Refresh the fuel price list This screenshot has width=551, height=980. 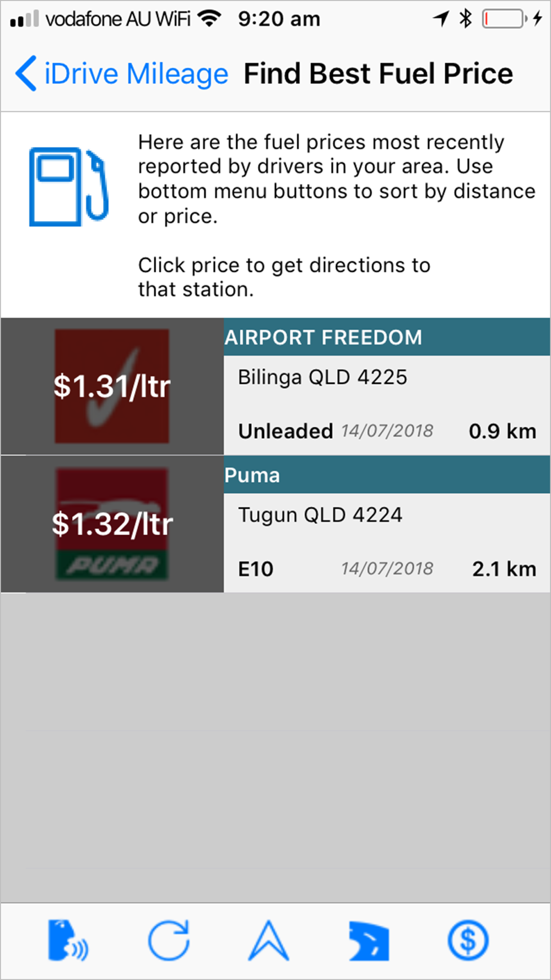click(x=169, y=940)
